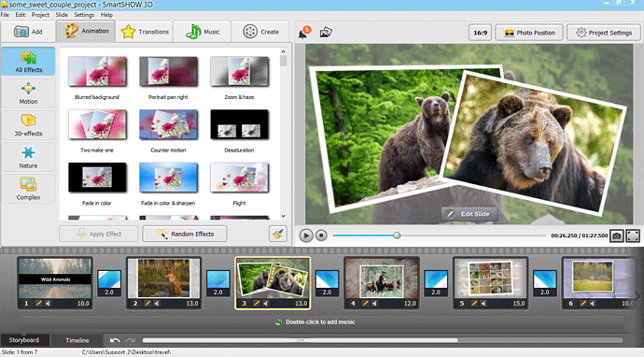Screen dimensions: 644x357
Task: Select slide 1 Wild Animals thumbnail
Action: pos(55,283)
